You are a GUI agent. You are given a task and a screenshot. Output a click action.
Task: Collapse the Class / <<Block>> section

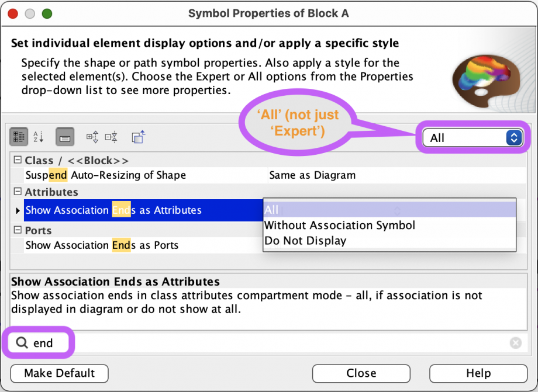[x=18, y=160]
